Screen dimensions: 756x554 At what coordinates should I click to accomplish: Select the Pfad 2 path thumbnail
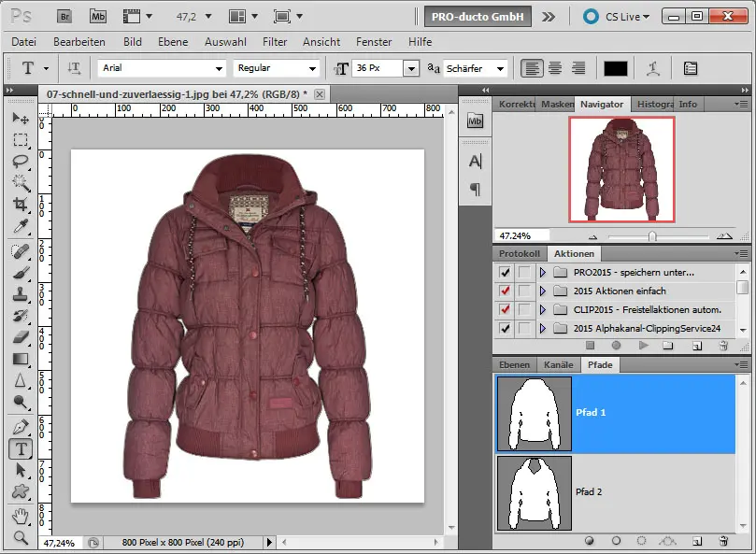[x=534, y=492]
